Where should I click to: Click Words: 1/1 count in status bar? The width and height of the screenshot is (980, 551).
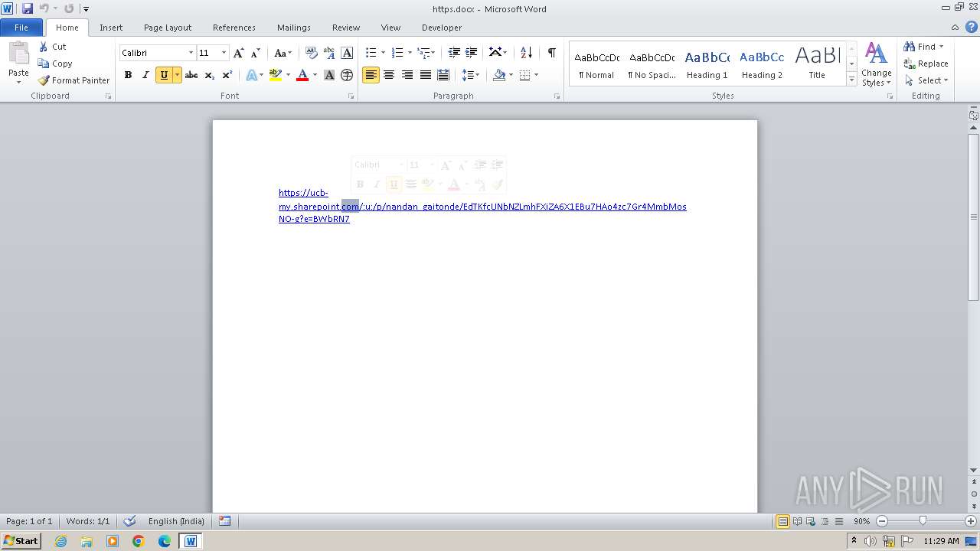pos(88,521)
